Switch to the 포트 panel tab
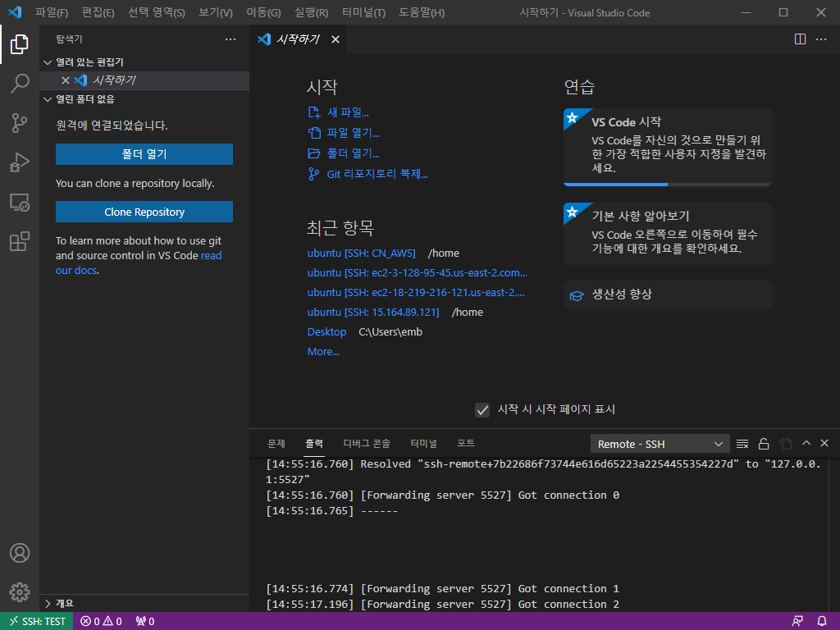This screenshot has height=630, width=840. coord(466,444)
